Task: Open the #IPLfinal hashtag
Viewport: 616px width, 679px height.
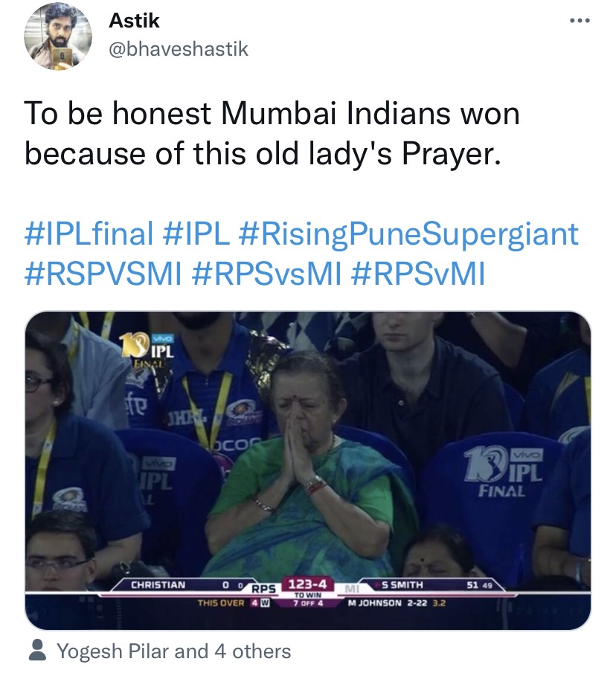Action: click(88, 234)
